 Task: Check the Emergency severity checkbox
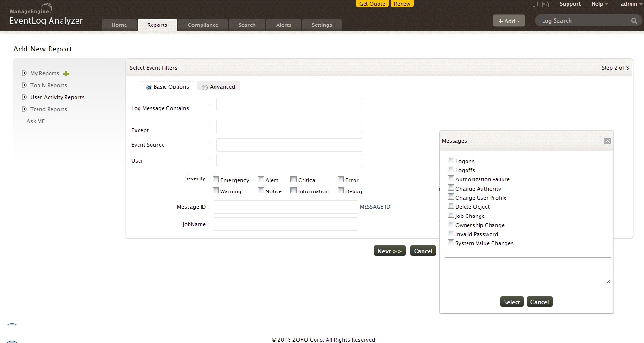pyautogui.click(x=216, y=179)
